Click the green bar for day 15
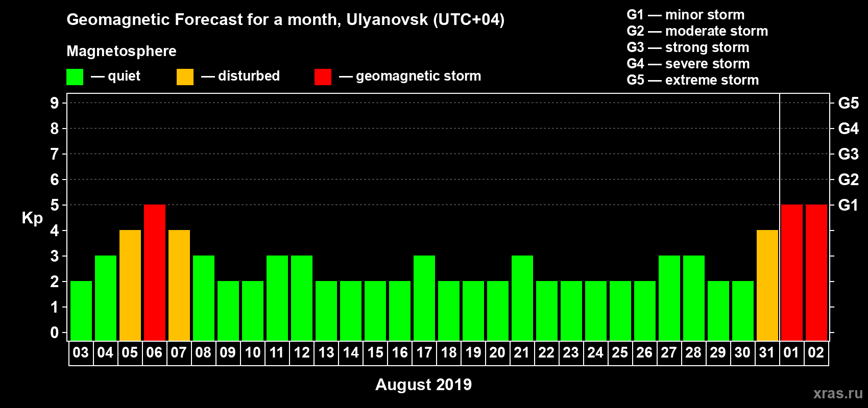The width and height of the screenshot is (868, 408). tap(375, 311)
